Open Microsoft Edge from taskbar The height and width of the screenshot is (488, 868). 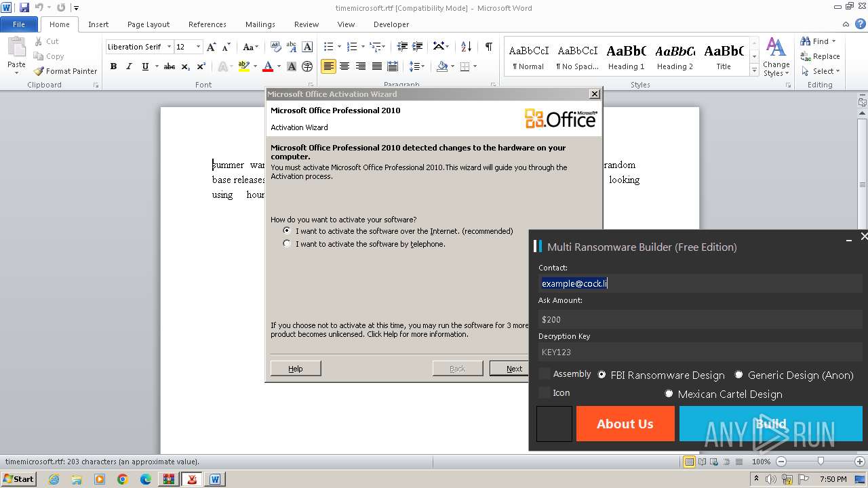coord(146,479)
